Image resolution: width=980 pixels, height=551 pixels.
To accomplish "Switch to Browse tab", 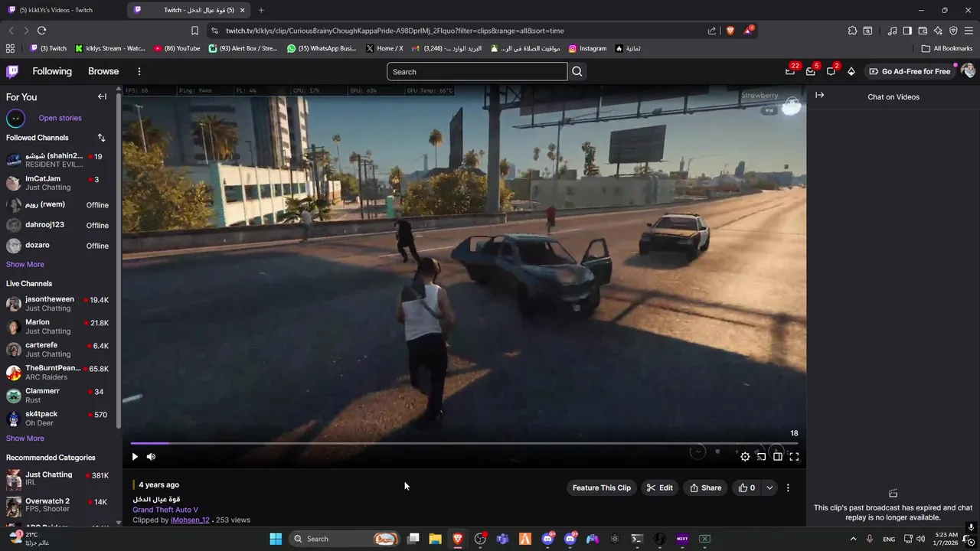I will click(103, 71).
